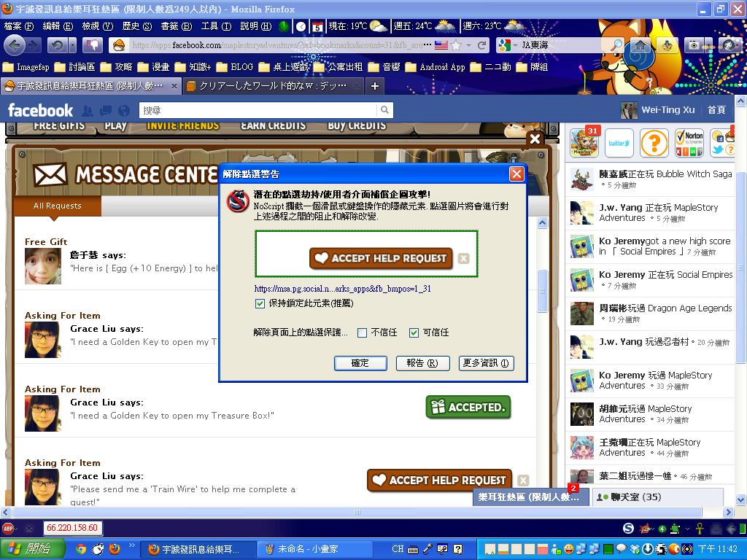Uncheck the 可信任 (trusted) checkbox
The width and height of the screenshot is (747, 560).
click(x=414, y=332)
